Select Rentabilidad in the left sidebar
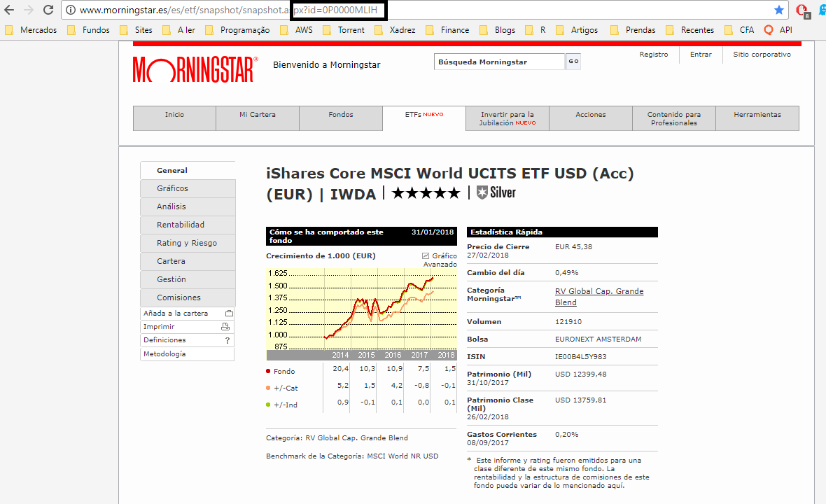This screenshot has width=826, height=504. tap(181, 225)
